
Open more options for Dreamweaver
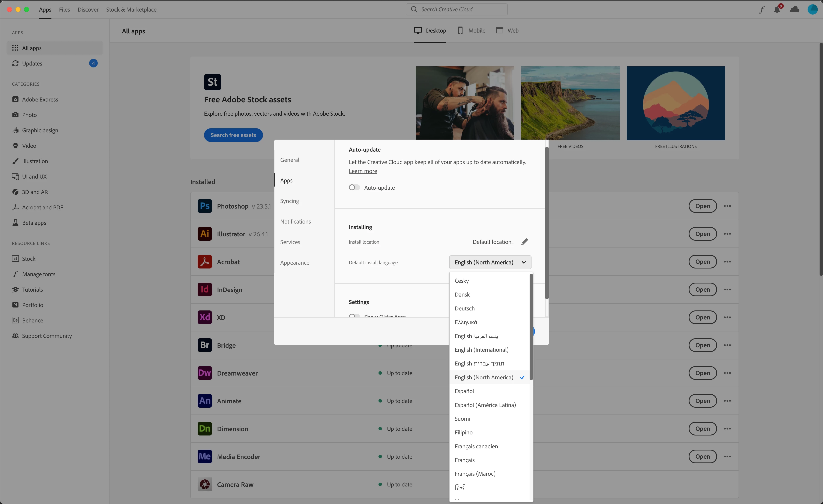tap(727, 373)
